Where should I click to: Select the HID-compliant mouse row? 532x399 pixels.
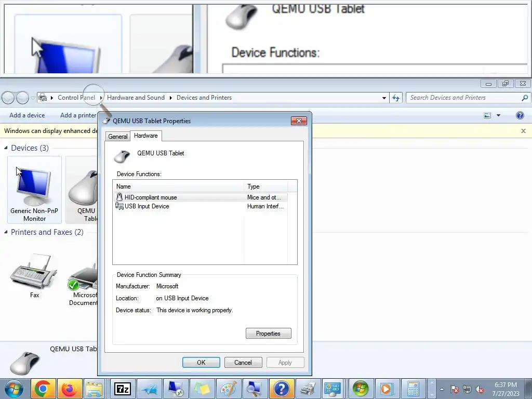[x=201, y=197]
